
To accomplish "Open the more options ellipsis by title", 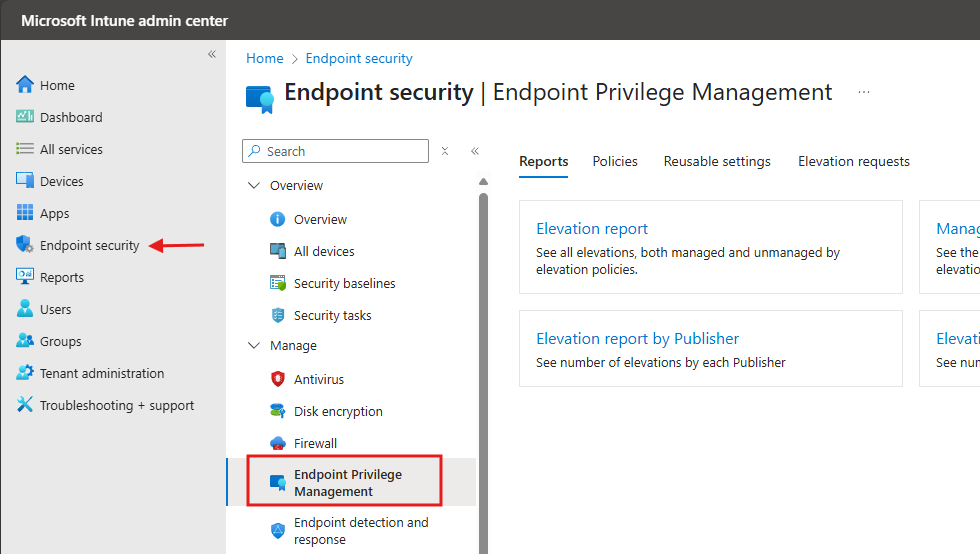I will (864, 92).
